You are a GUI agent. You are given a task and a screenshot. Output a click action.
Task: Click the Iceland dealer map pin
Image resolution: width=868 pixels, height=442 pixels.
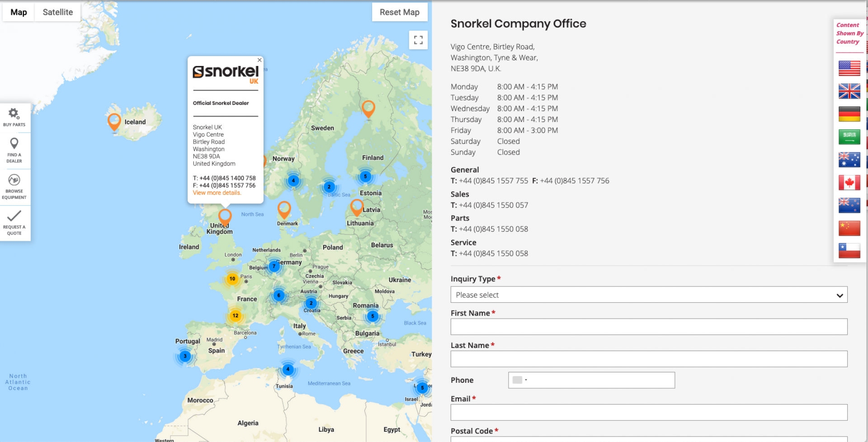point(114,121)
